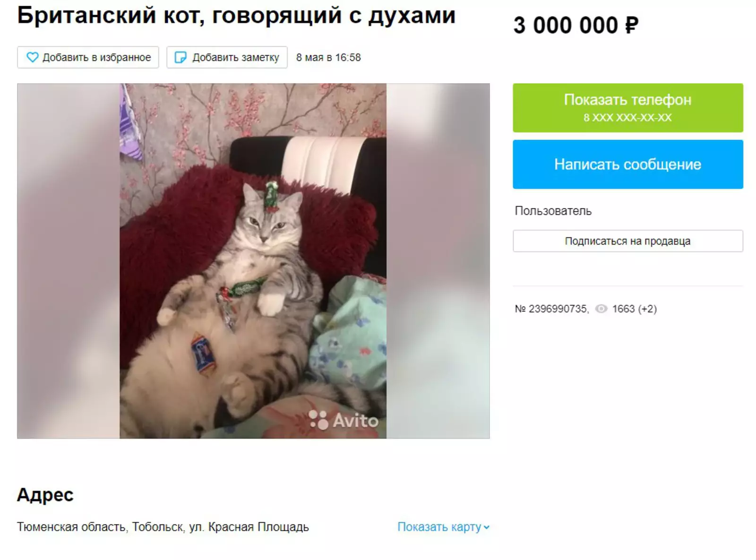756x560 pixels.
Task: Click the listing title Британский кот
Action: pyautogui.click(x=236, y=15)
